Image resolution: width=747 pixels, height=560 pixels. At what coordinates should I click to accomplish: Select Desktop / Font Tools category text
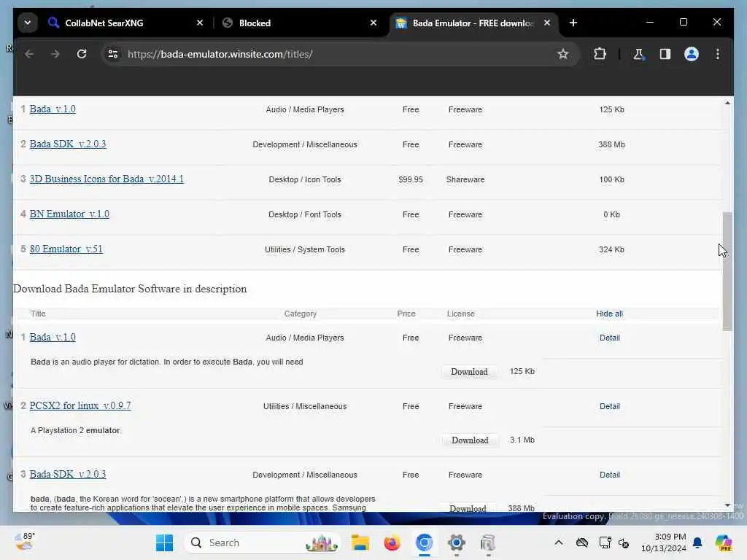click(x=305, y=215)
